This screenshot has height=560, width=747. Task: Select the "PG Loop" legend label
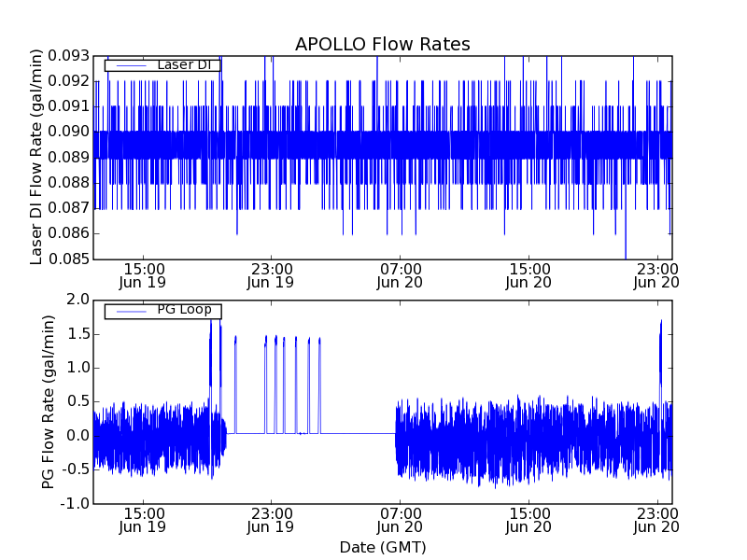click(184, 310)
